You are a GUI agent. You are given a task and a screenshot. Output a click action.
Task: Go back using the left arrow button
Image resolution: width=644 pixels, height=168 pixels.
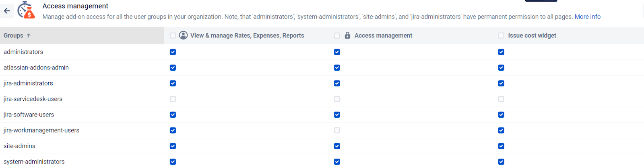tap(7, 11)
